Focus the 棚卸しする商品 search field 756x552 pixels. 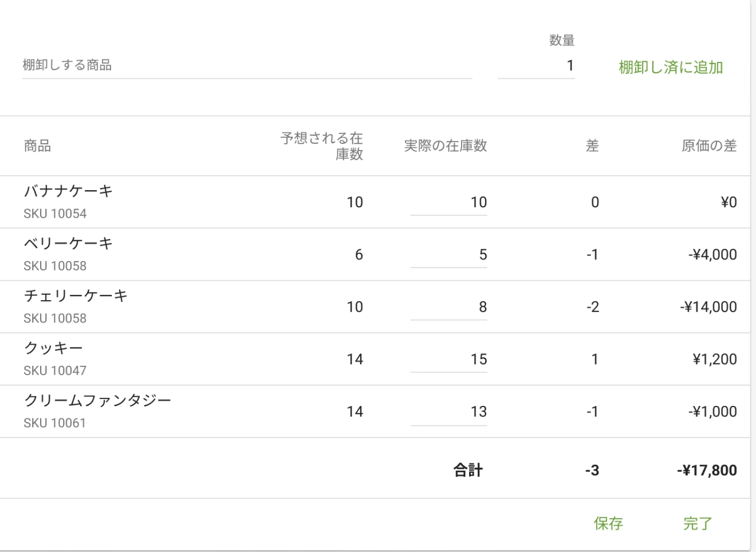click(247, 65)
